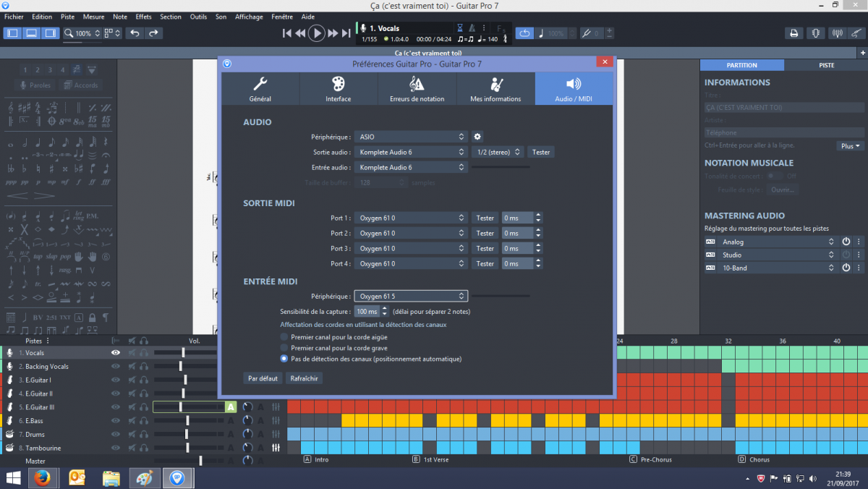Click the Drums track pan knob
This screenshot has height=489, width=868.
point(248,434)
